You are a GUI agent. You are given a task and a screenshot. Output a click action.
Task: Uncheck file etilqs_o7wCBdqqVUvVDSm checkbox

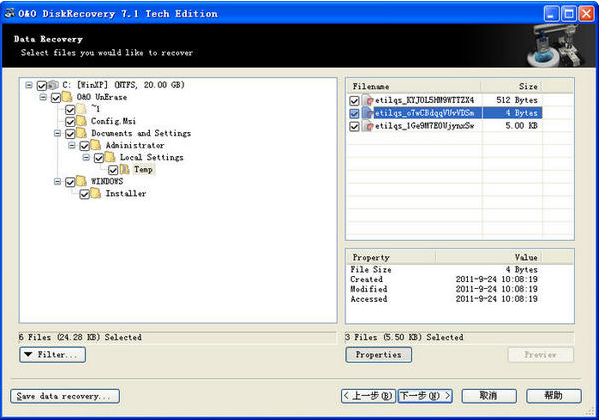tap(355, 113)
